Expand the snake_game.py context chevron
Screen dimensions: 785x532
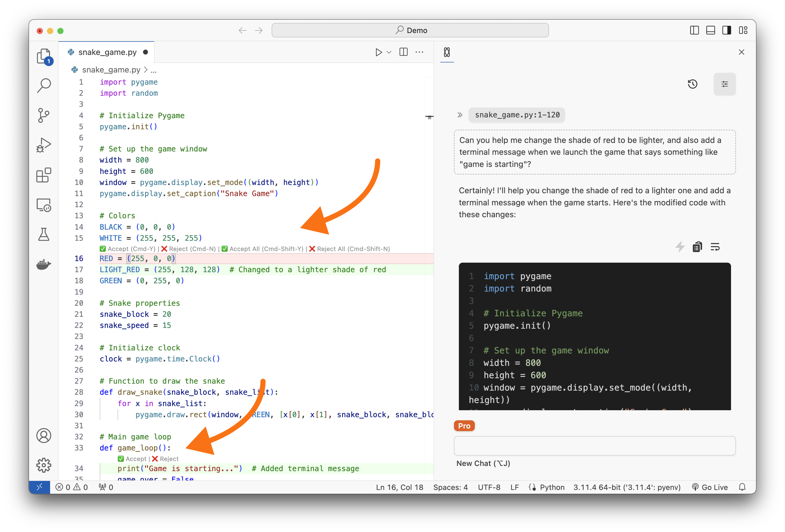pos(460,115)
